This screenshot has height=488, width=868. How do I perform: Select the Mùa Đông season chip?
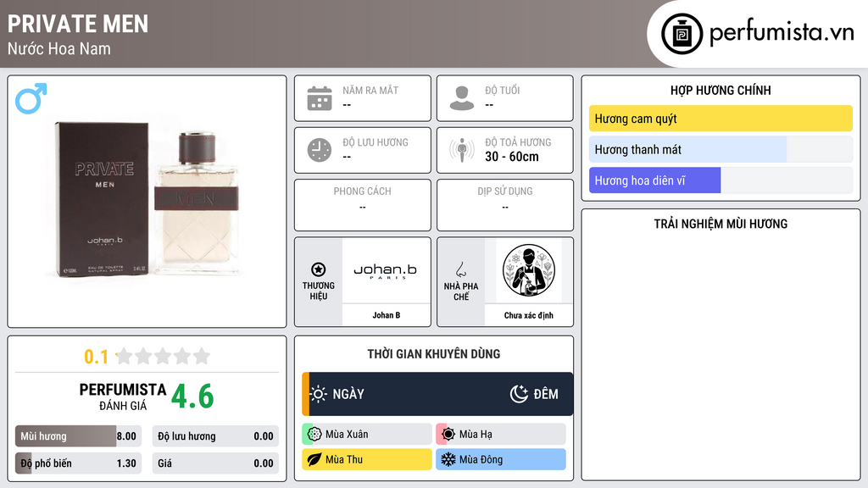click(501, 459)
